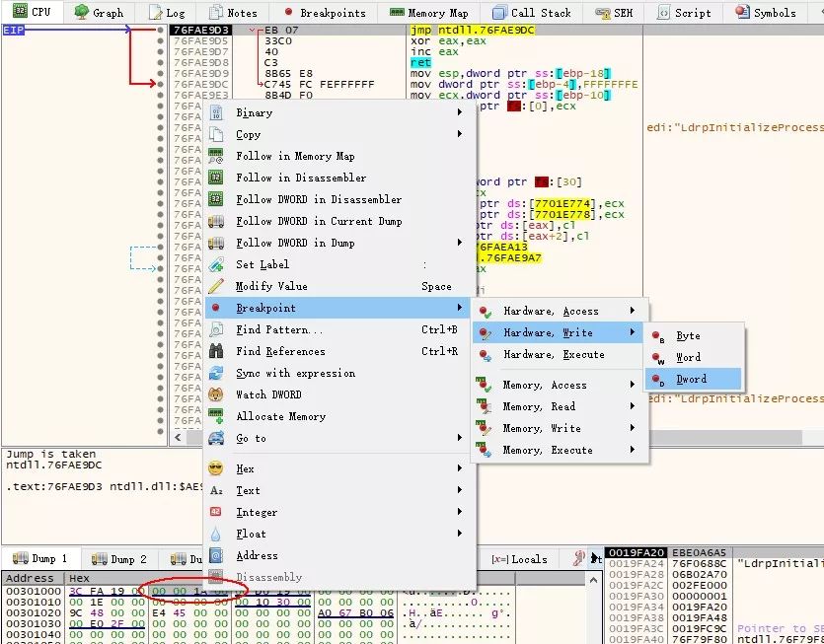Click the Allocate Memory icon
824x644 pixels.
click(216, 416)
